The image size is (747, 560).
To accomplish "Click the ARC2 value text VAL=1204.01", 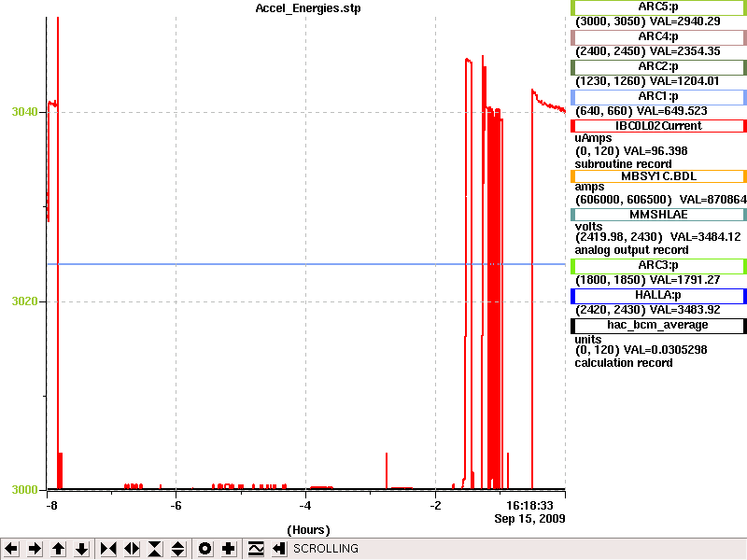I will [x=684, y=81].
